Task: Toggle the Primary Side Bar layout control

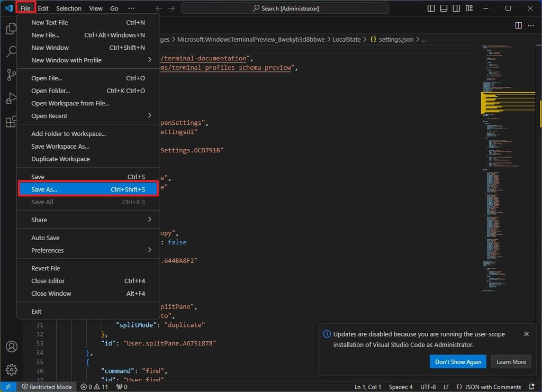Action: [x=430, y=8]
